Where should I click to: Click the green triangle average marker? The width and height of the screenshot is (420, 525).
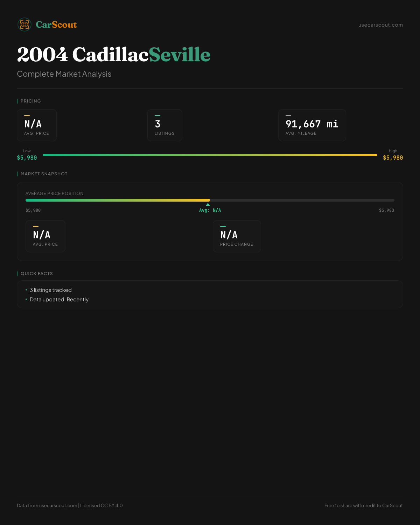(x=208, y=204)
